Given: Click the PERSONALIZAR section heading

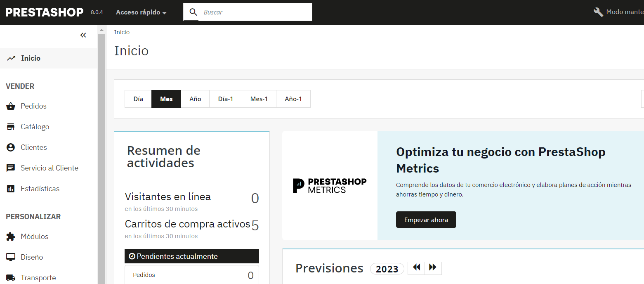Looking at the screenshot, I should point(33,217).
